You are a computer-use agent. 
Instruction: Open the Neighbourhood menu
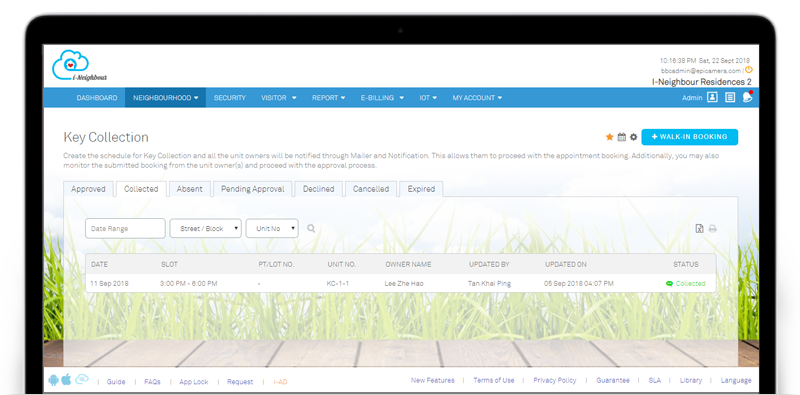165,97
